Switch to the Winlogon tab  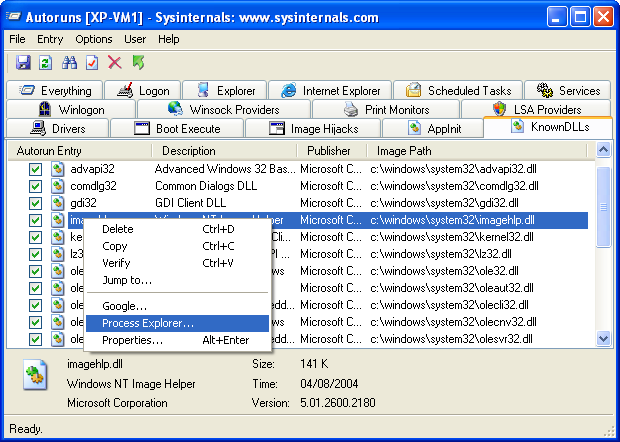tap(71, 110)
